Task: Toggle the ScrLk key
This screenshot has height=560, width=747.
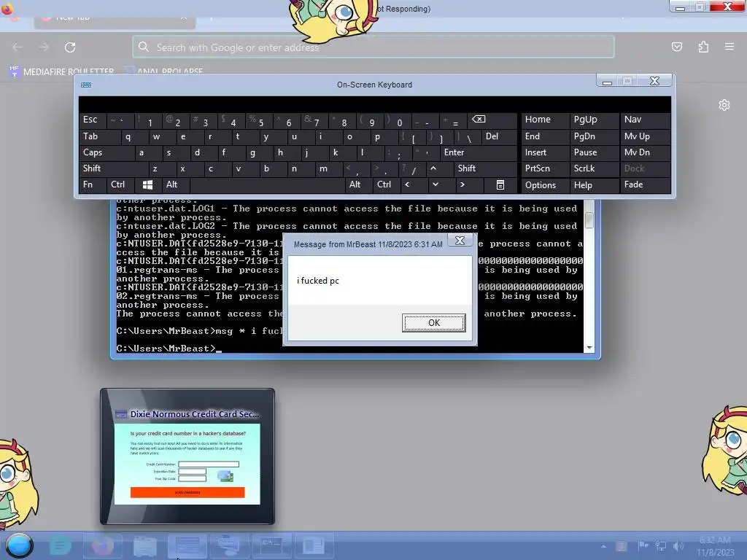Action: click(594, 168)
